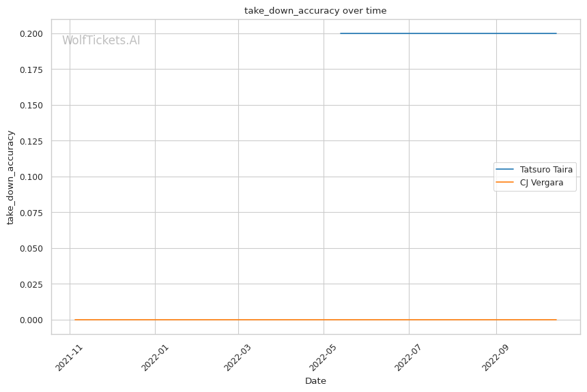
Task: Pick the 2022-09 date tick label
Action: pos(495,357)
